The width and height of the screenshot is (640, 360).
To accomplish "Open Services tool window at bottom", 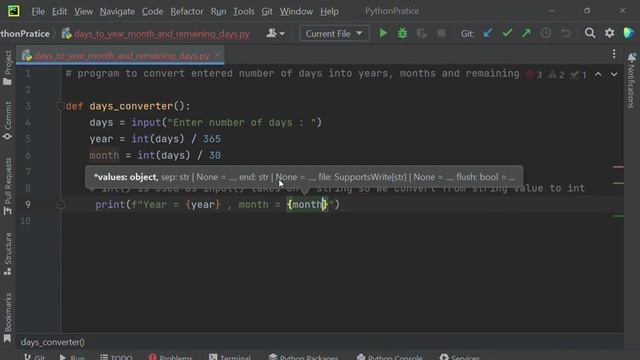I will (x=459, y=357).
